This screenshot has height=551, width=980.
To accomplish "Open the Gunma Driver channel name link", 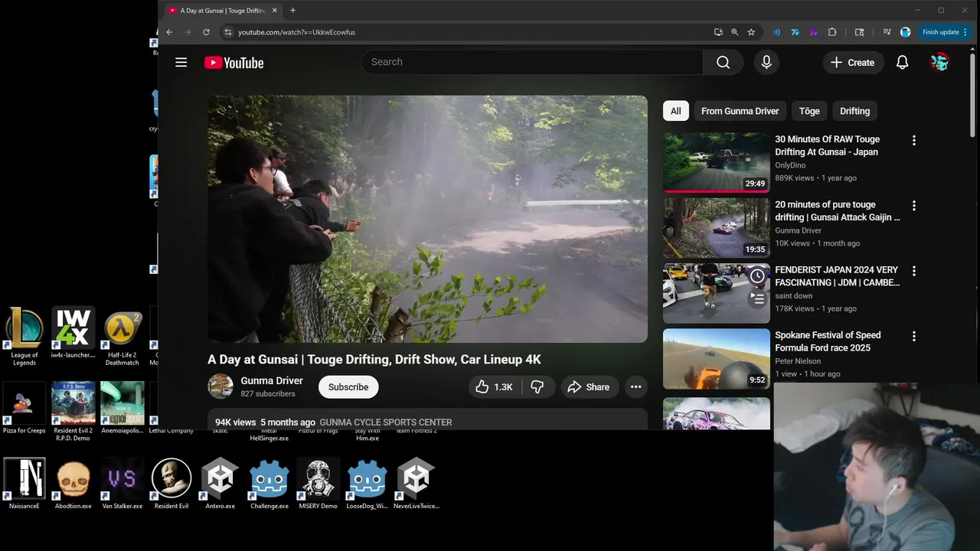I will (272, 380).
